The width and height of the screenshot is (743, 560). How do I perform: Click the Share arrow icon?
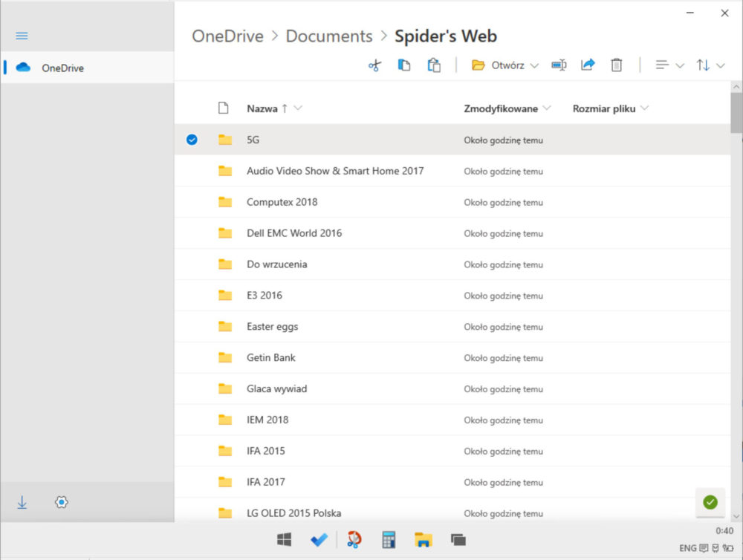[588, 65]
